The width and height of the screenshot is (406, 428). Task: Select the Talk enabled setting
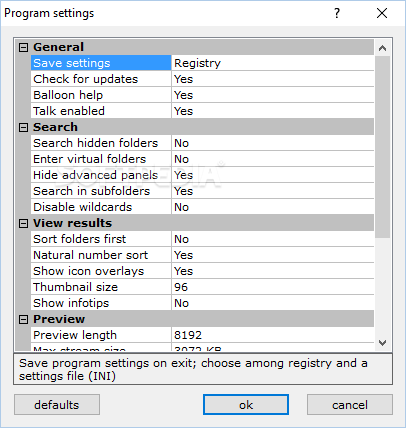(101, 111)
